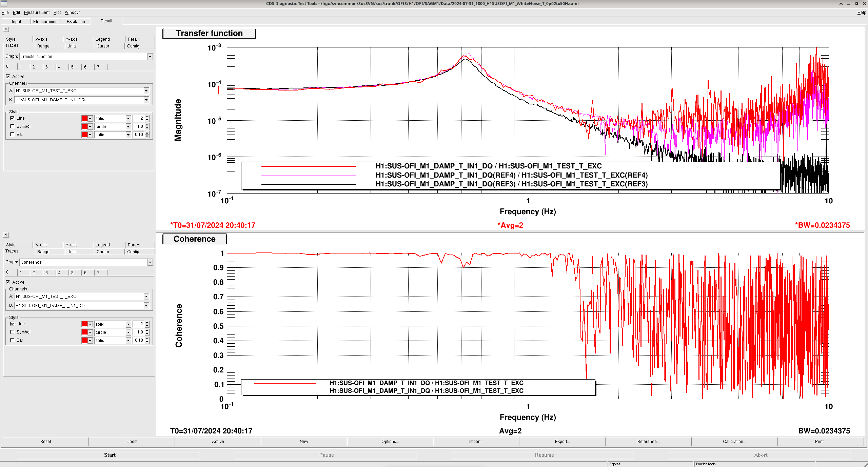Open the Window menu
Viewport: 868px width, 467px height.
pos(72,13)
